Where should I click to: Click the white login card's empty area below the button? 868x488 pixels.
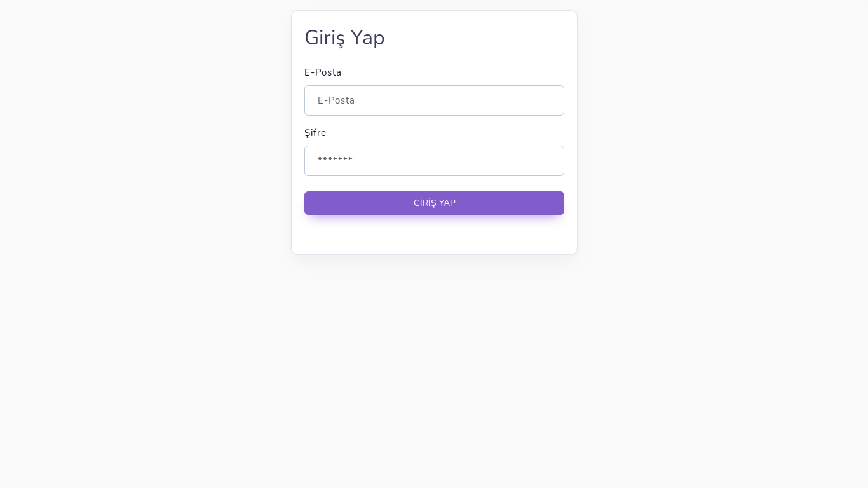pos(434,235)
